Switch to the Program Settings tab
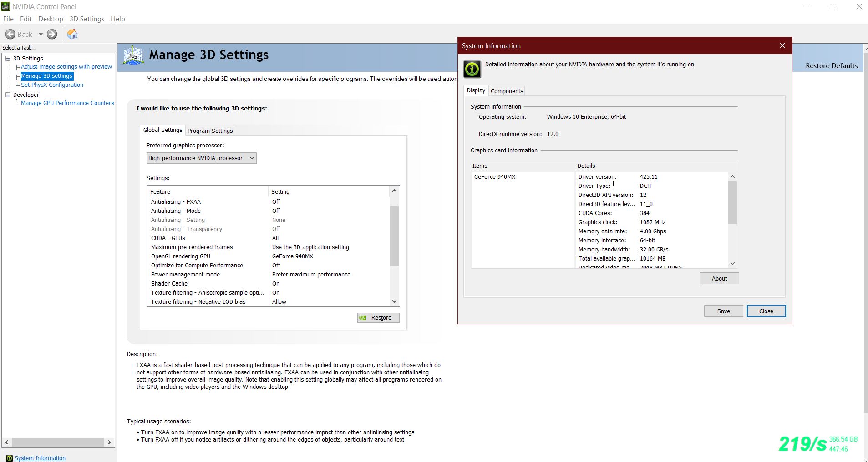 [210, 131]
